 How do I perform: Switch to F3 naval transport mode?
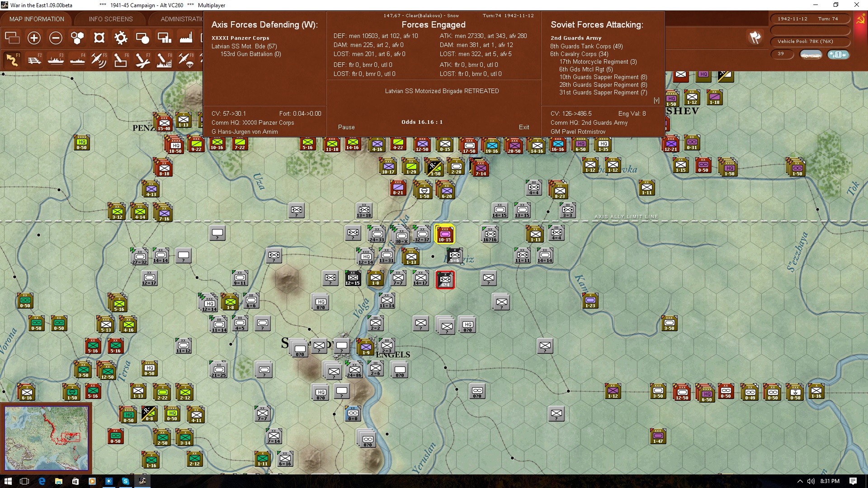click(x=56, y=60)
